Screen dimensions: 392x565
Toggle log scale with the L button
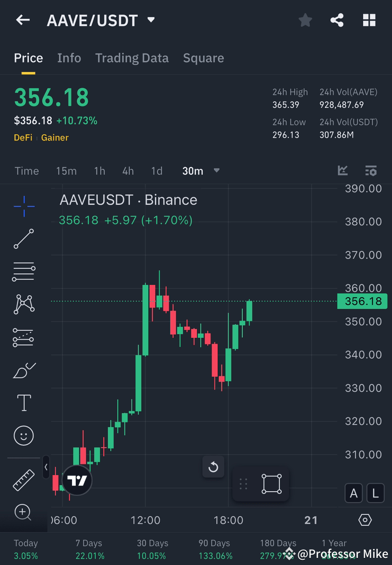point(375,493)
